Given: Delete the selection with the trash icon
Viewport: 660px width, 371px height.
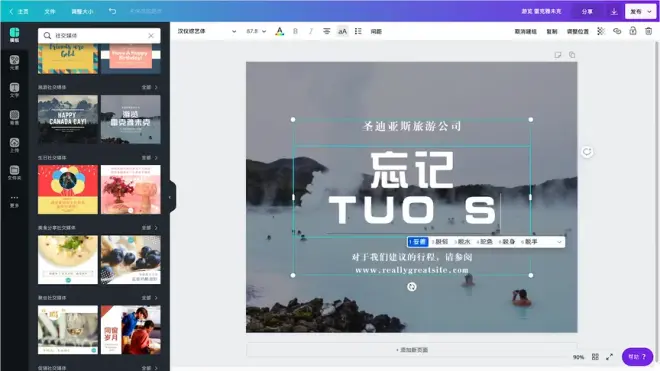Looking at the screenshot, I should 649,31.
